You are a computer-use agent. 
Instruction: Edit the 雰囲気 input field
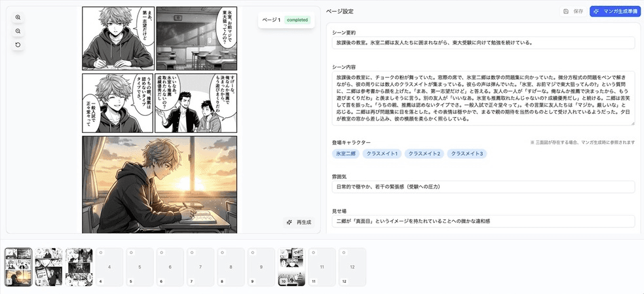483,187
